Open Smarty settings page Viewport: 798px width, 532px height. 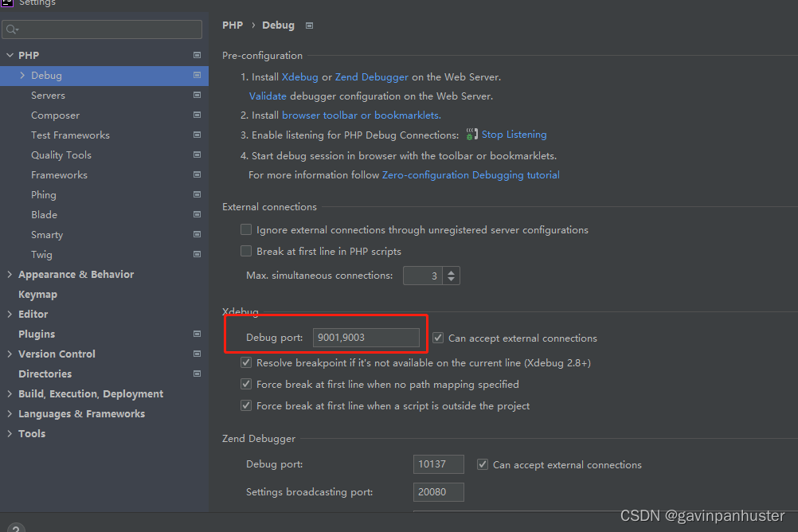[47, 235]
